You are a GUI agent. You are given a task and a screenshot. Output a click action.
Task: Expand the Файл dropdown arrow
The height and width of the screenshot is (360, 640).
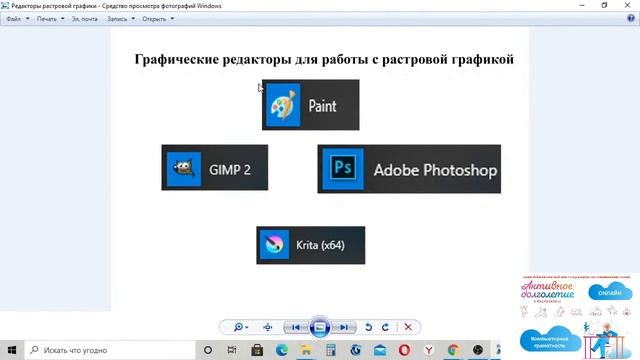click(28, 19)
